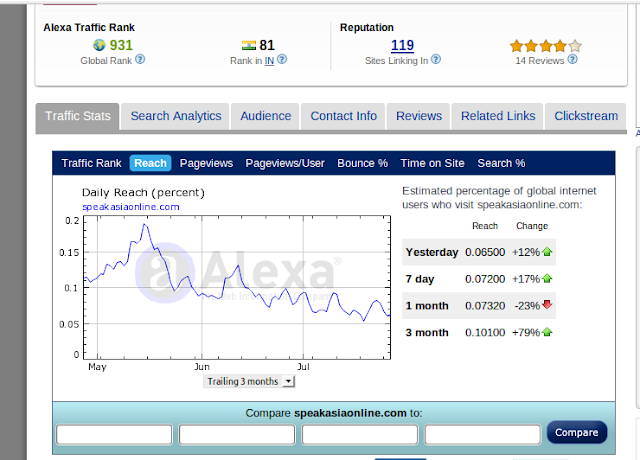Click the -23% change value

[527, 306]
